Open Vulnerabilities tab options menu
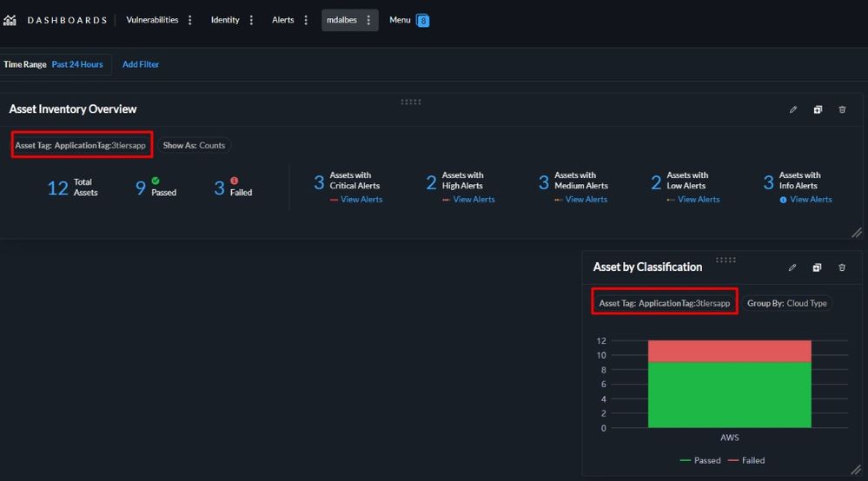Viewport: 868px width, 481px height. [190, 20]
